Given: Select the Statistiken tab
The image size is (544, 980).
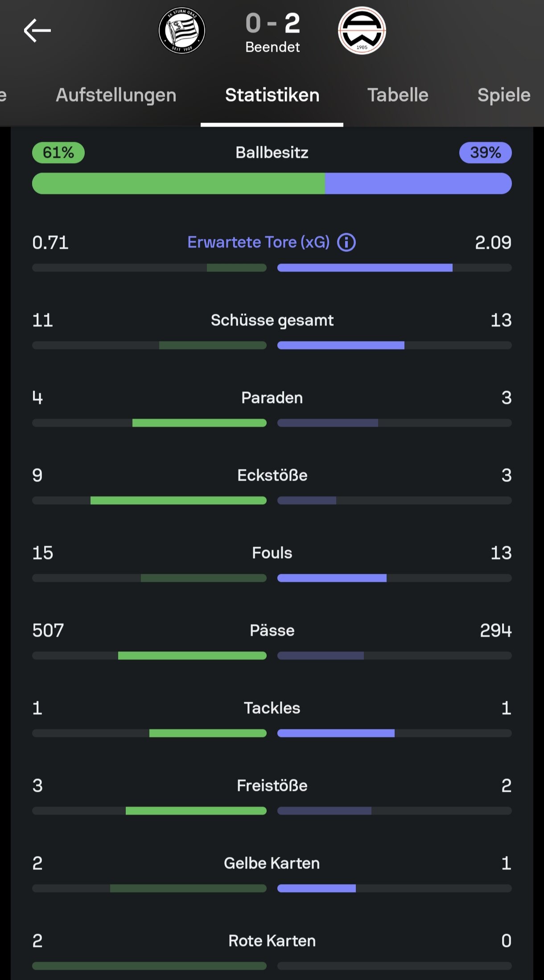Looking at the screenshot, I should [x=272, y=95].
